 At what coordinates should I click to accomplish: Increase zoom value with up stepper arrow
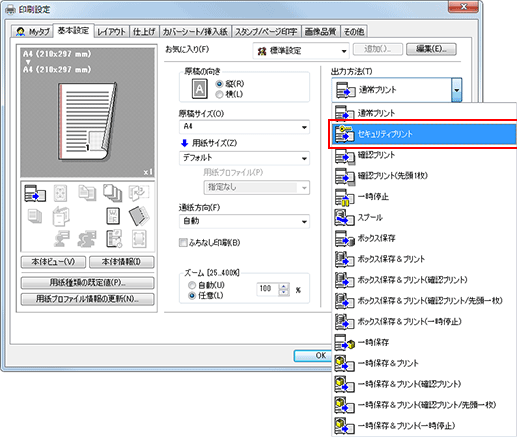pyautogui.click(x=284, y=286)
